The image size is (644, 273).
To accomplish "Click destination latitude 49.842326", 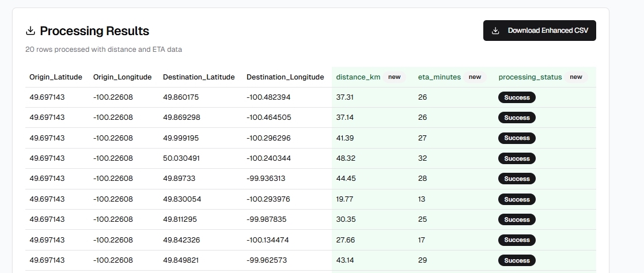I will coord(181,240).
